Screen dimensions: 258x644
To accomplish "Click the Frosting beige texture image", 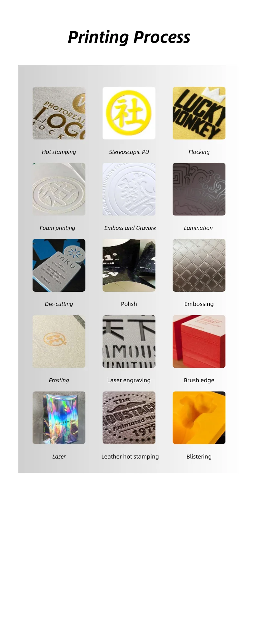I will tap(59, 342).
